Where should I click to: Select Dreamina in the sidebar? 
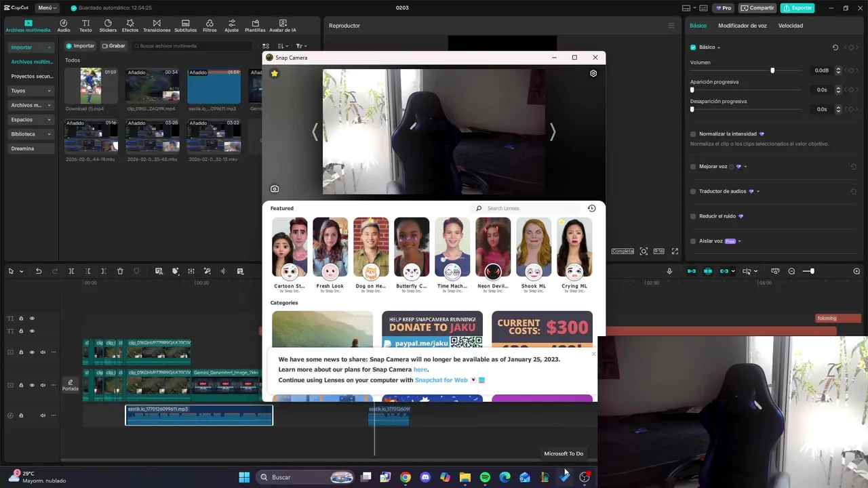31,148
